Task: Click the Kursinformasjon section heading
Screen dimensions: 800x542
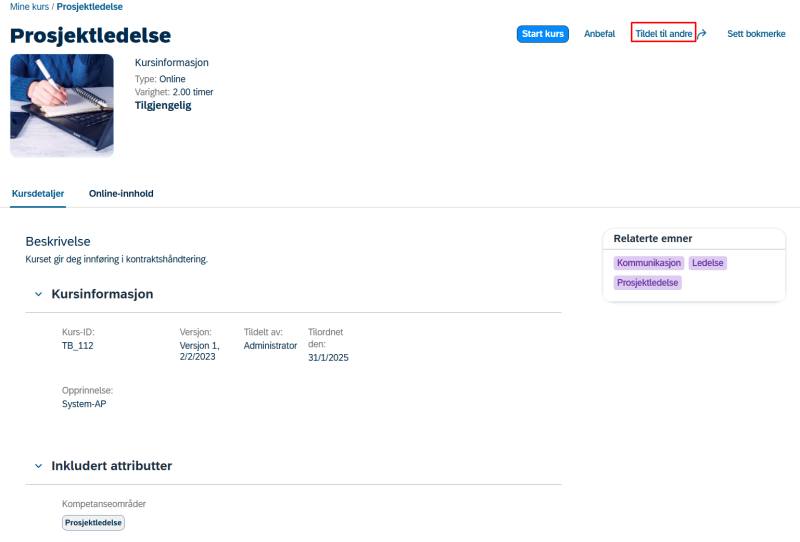Action: 102,294
